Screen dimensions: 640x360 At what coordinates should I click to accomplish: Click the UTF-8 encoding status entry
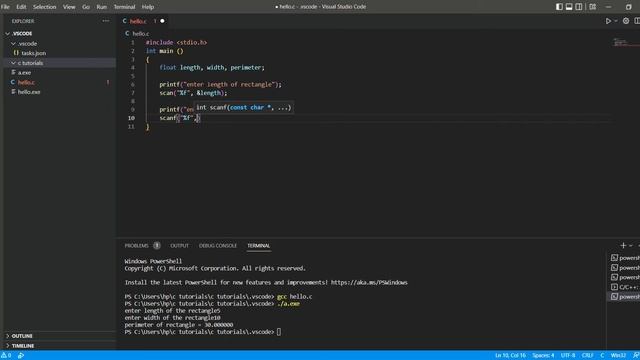(568, 356)
